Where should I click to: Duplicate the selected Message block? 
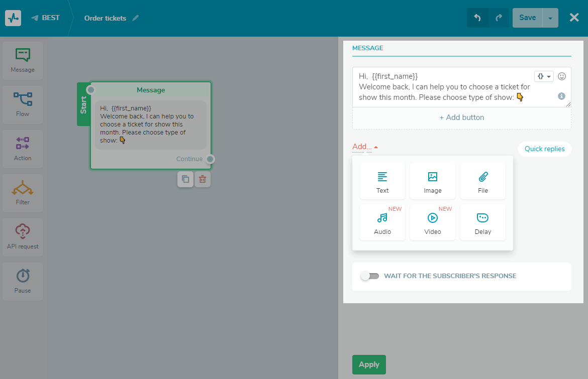point(185,179)
